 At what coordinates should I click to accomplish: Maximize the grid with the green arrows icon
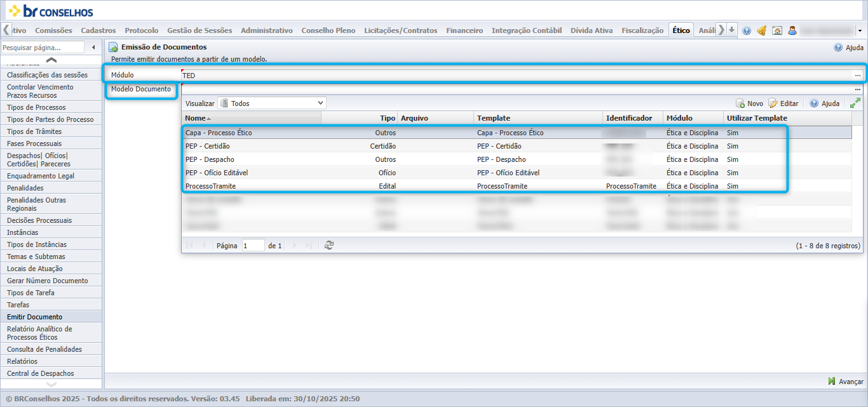coord(855,103)
